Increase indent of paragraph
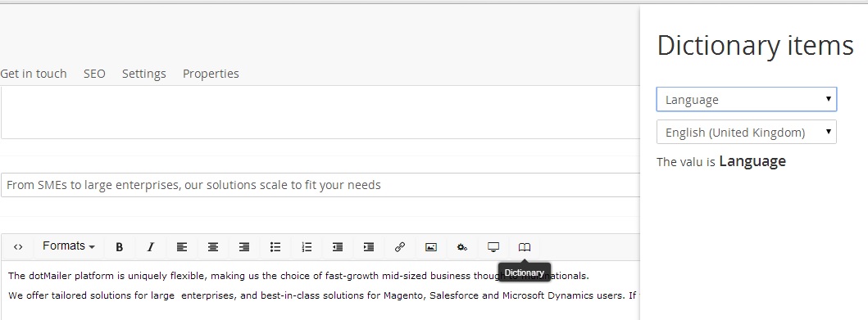Screen dimensions: 868x320 point(369,247)
